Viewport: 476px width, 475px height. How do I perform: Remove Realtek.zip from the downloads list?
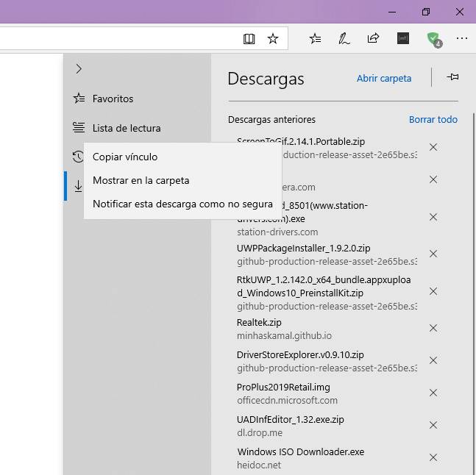click(x=433, y=328)
